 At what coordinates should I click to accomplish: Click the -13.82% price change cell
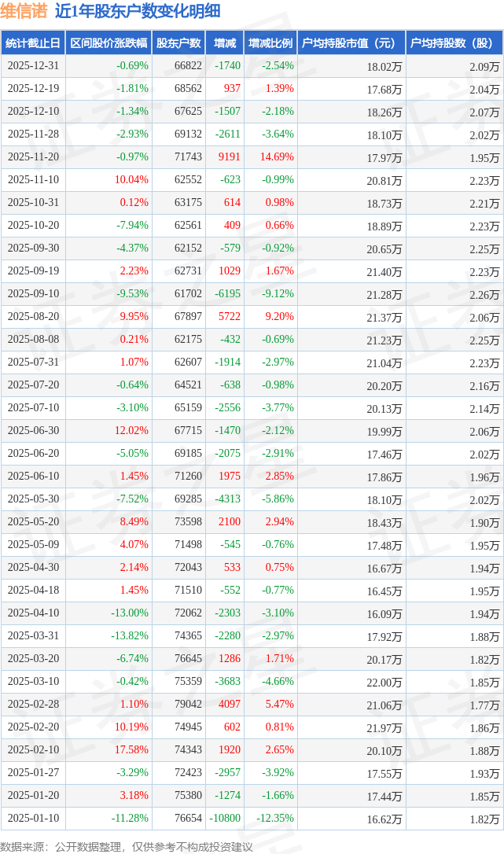(130, 636)
